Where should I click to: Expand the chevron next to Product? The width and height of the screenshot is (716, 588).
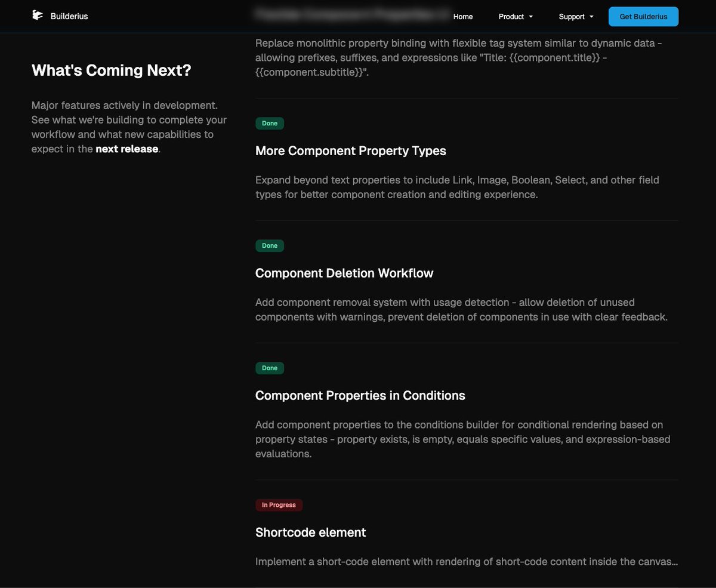[x=531, y=17]
